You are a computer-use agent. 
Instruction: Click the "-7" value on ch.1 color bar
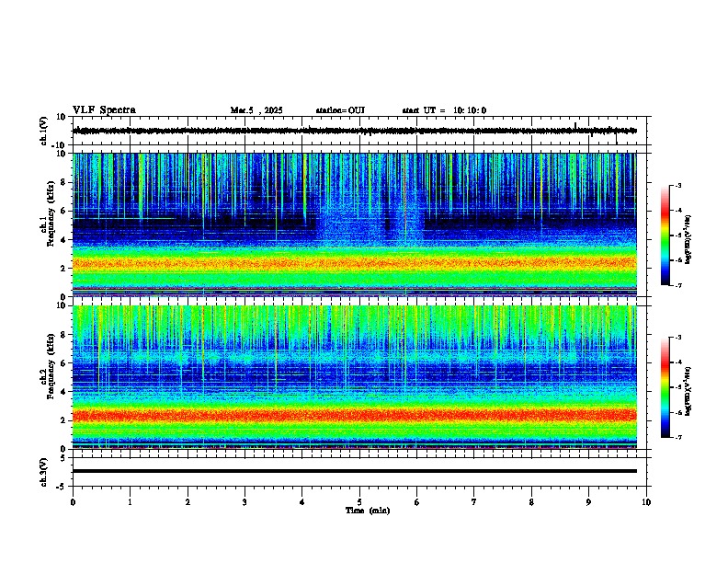tap(678, 285)
